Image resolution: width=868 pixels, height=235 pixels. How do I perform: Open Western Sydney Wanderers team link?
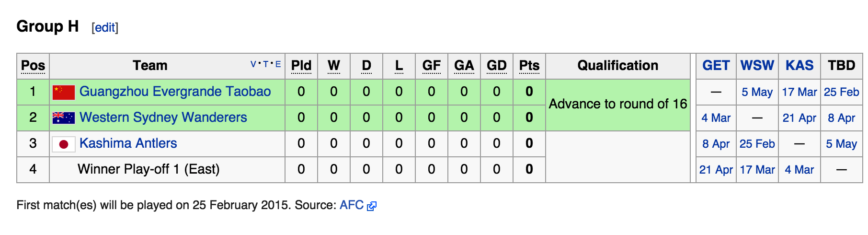(x=163, y=117)
